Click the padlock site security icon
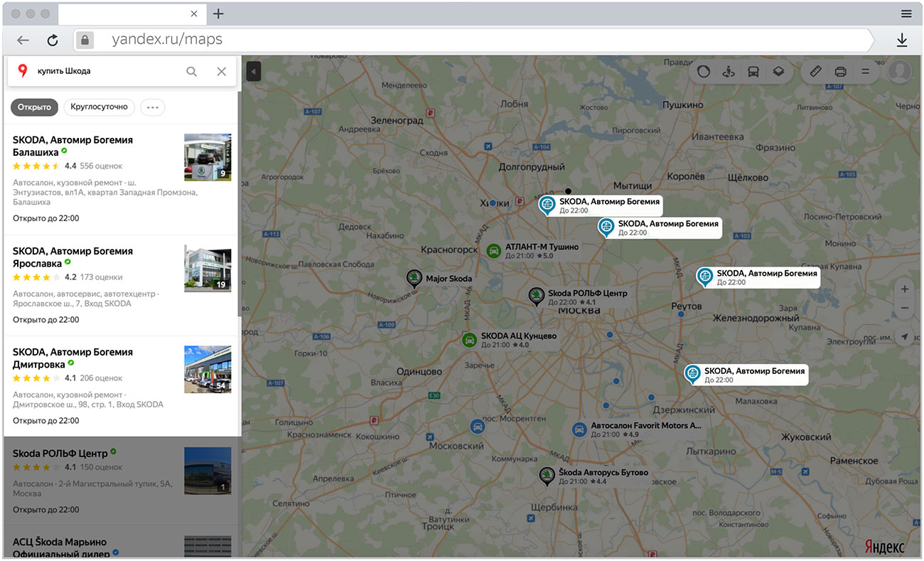This screenshot has height=561, width=924. [x=85, y=40]
